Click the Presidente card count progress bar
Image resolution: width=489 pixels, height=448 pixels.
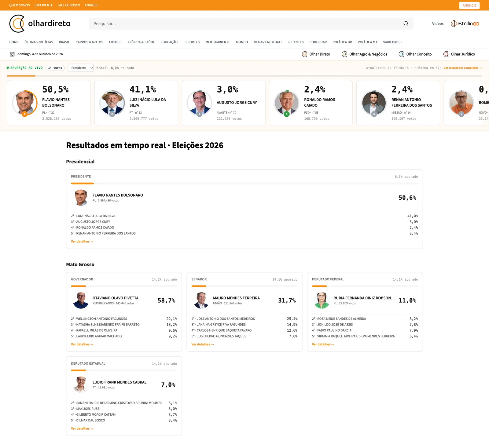click(x=244, y=184)
